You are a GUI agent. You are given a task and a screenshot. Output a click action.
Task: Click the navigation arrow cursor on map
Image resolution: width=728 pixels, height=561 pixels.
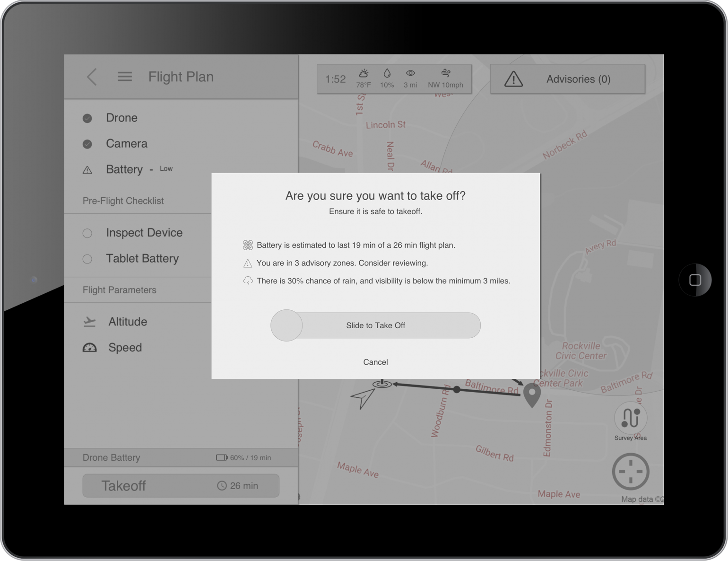click(x=363, y=398)
